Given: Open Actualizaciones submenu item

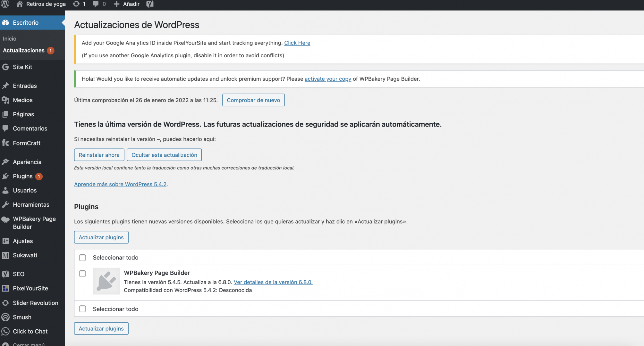Looking at the screenshot, I should [24, 50].
